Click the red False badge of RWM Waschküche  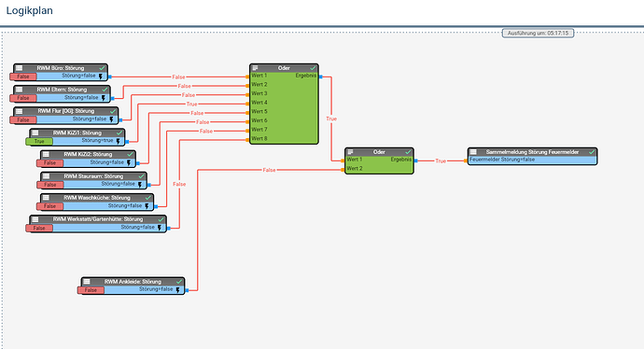pyautogui.click(x=50, y=206)
